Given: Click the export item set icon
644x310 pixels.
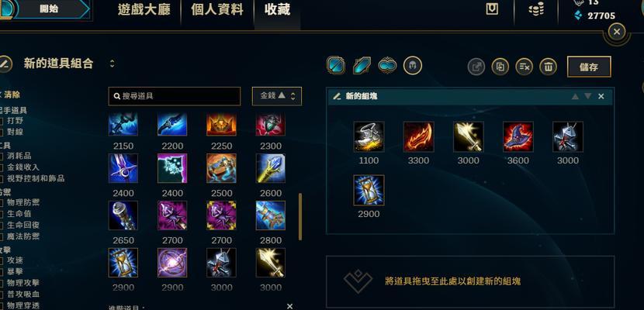Looking at the screenshot, I should (x=476, y=67).
